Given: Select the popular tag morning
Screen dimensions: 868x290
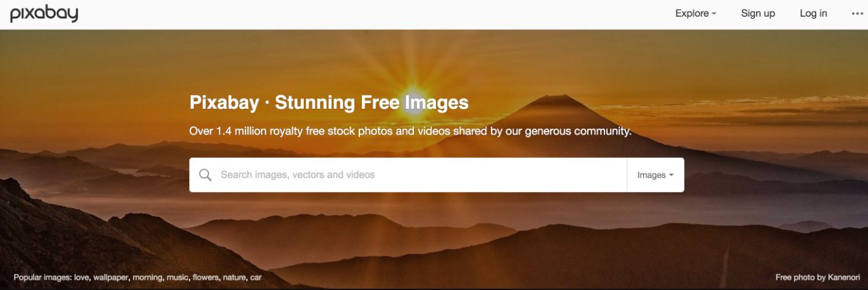Looking at the screenshot, I should (x=147, y=278).
